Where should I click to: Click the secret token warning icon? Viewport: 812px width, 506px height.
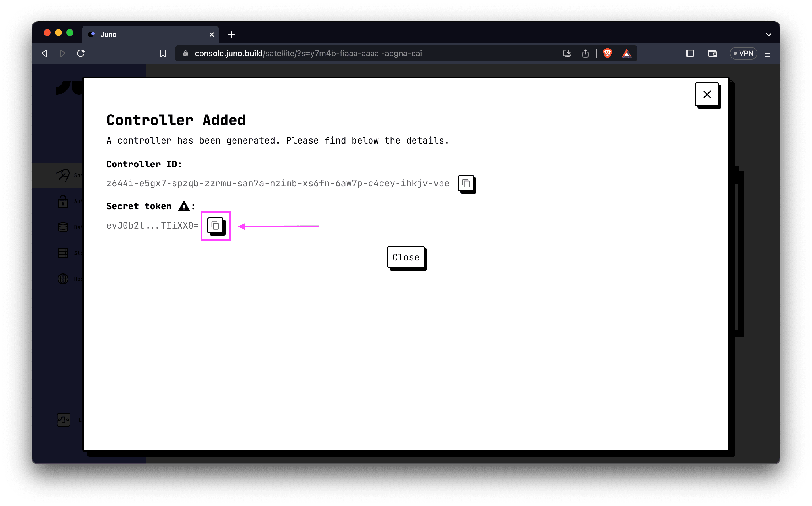(x=184, y=206)
